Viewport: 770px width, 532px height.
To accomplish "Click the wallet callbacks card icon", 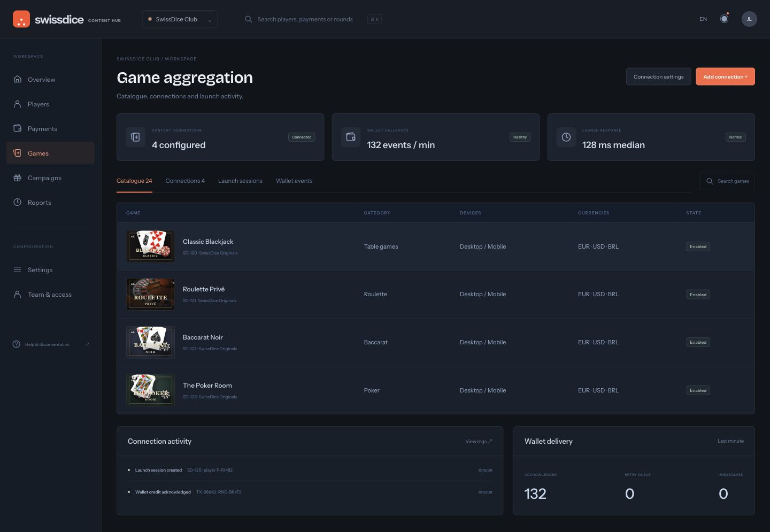I will click(x=351, y=137).
